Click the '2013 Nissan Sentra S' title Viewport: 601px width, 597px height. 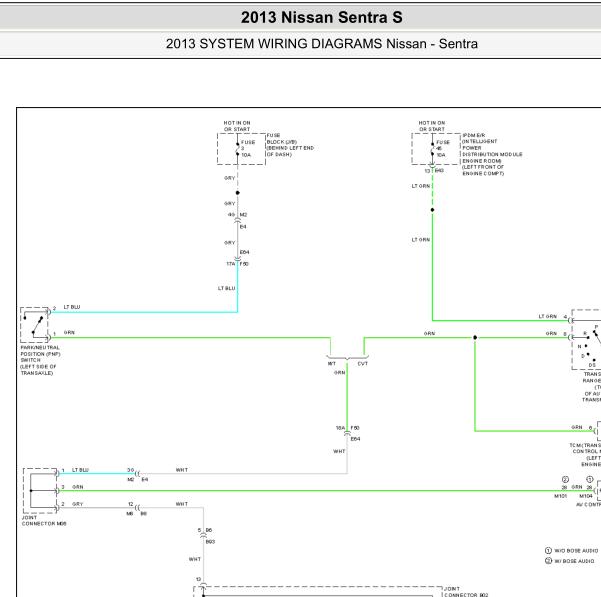(322, 17)
